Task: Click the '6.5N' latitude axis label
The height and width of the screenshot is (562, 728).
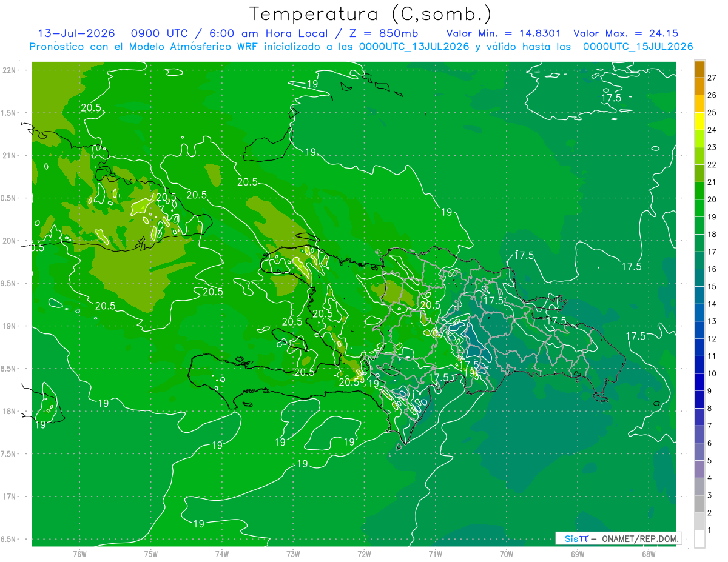Action: tap(8, 539)
